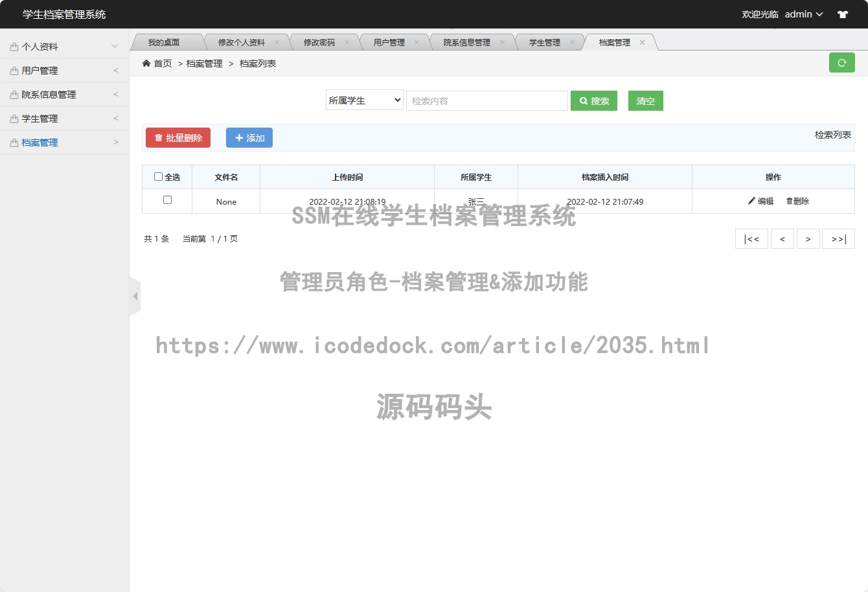Screen dimensions: 868x592
Task: Click the green refresh icon button
Action: tap(841, 63)
